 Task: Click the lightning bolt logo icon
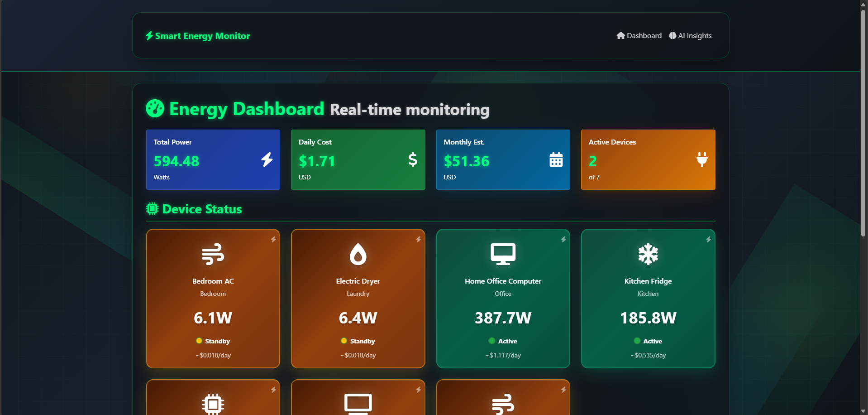tap(149, 35)
